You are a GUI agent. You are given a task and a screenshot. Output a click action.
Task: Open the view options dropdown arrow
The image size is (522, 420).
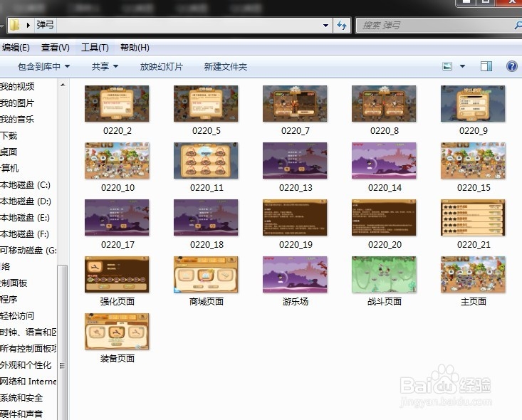tap(462, 66)
